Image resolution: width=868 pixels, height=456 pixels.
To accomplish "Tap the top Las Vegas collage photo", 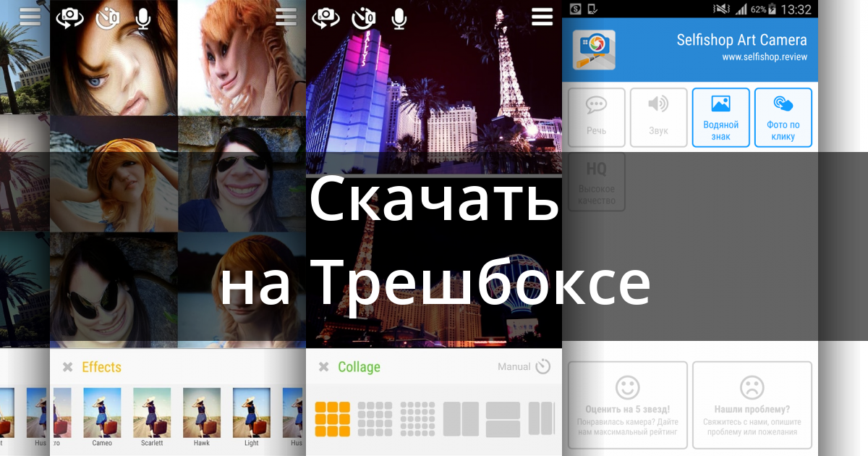I will click(434, 87).
